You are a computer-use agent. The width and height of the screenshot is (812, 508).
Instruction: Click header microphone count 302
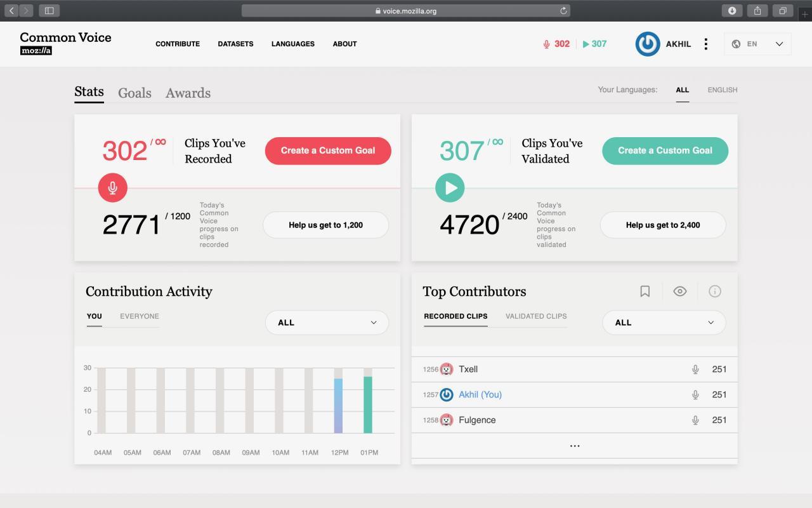(x=556, y=44)
